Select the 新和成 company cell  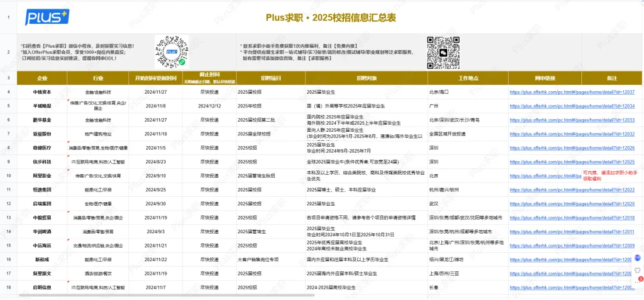(x=42, y=259)
